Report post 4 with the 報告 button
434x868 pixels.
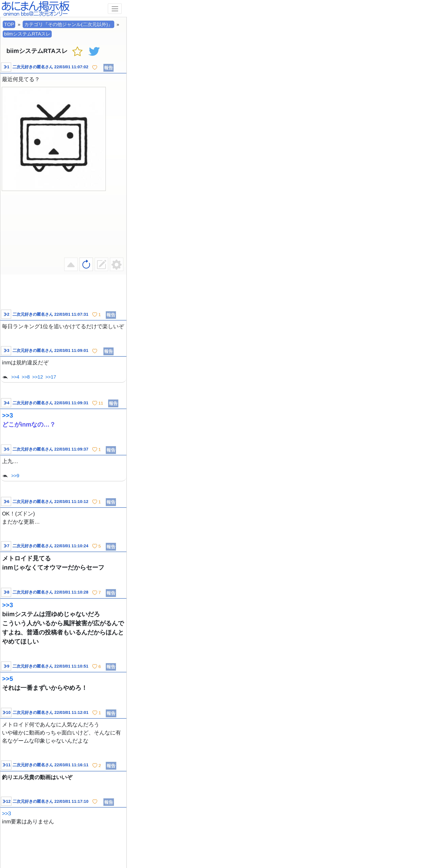pos(113,403)
